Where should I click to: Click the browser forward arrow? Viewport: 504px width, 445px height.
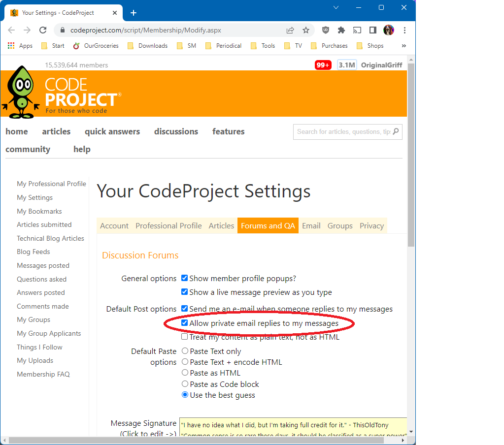pyautogui.click(x=27, y=30)
